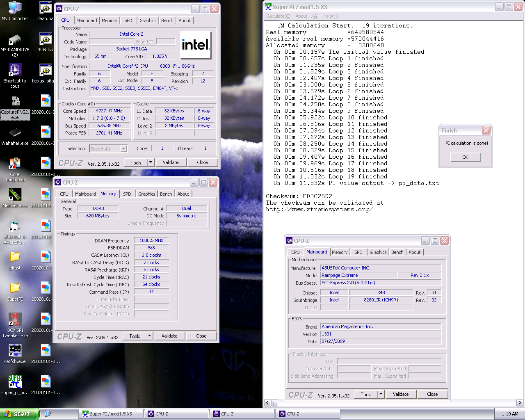Launch the Core Temp.exe icon
Image resolution: width=525 pixels, height=420 pixels.
15,170
